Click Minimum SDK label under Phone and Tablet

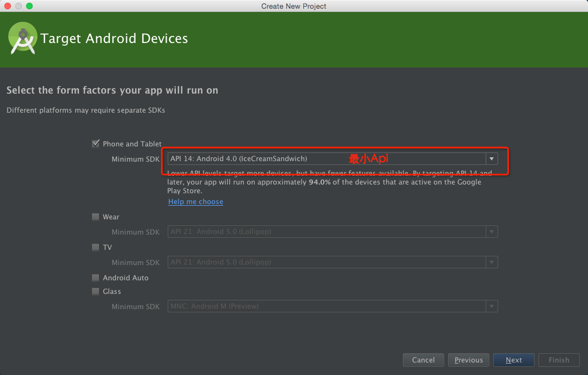tap(136, 159)
